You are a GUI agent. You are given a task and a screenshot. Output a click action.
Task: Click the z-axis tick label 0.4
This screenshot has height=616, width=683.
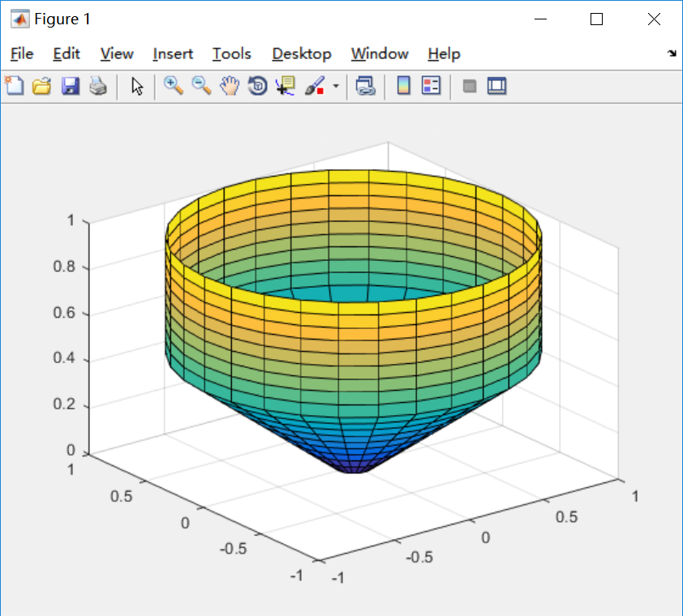coord(64,357)
